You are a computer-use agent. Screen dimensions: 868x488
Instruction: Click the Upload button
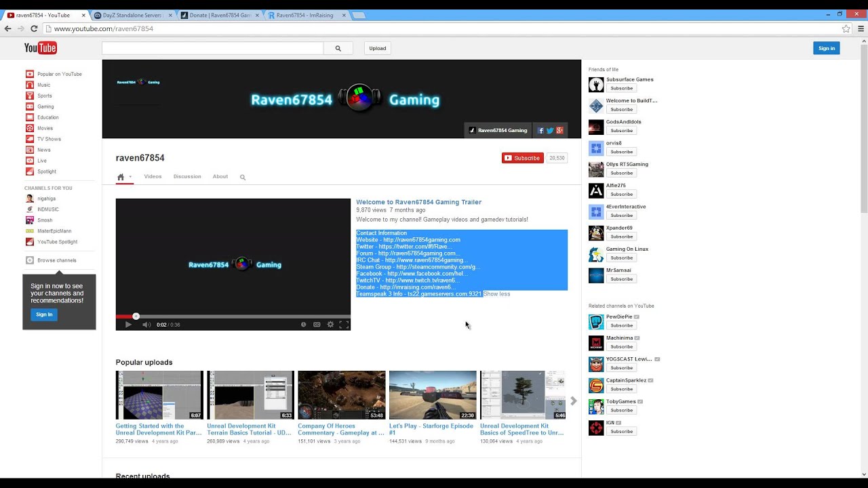378,48
